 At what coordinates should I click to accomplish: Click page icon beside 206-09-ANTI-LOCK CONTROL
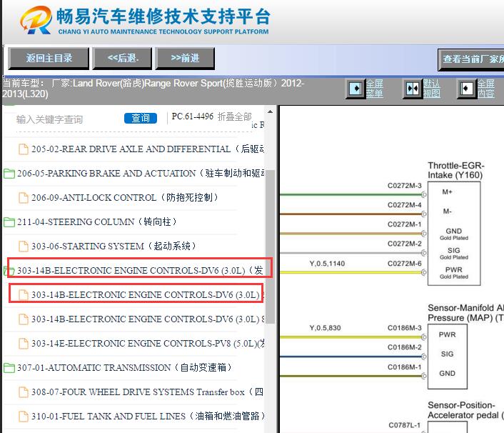pyautogui.click(x=23, y=198)
